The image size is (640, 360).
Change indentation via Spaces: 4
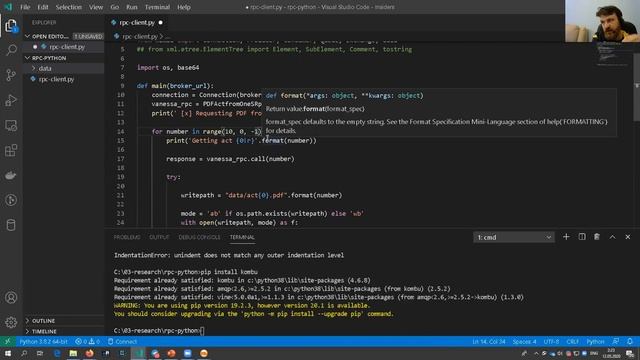(x=524, y=341)
